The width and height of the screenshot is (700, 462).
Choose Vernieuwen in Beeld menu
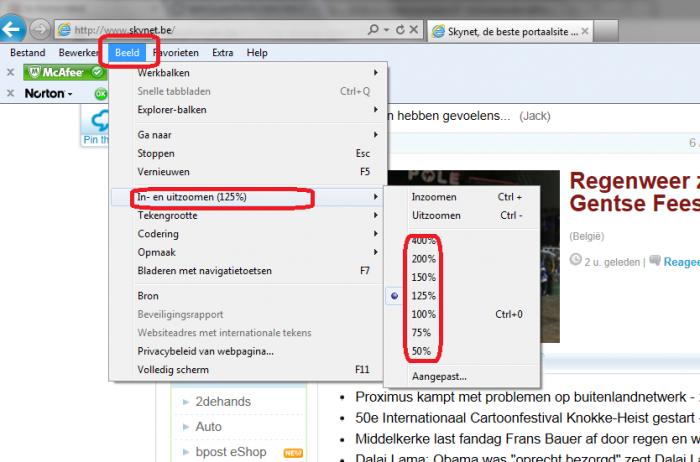coord(246,172)
